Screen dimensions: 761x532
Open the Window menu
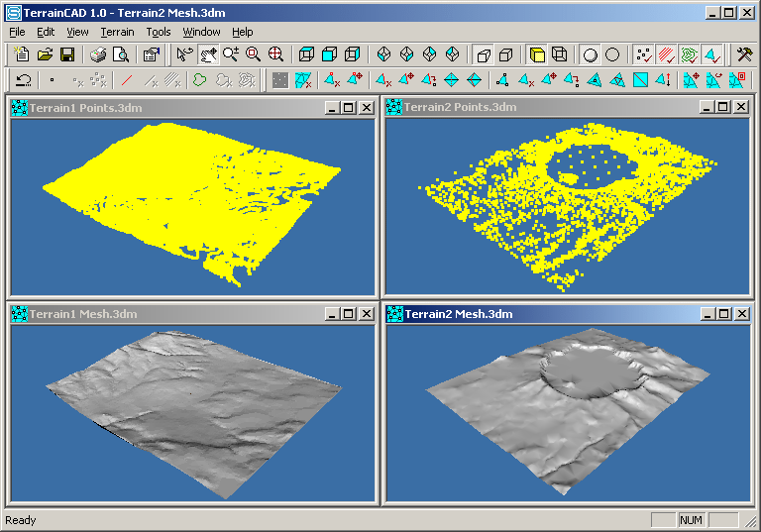201,32
